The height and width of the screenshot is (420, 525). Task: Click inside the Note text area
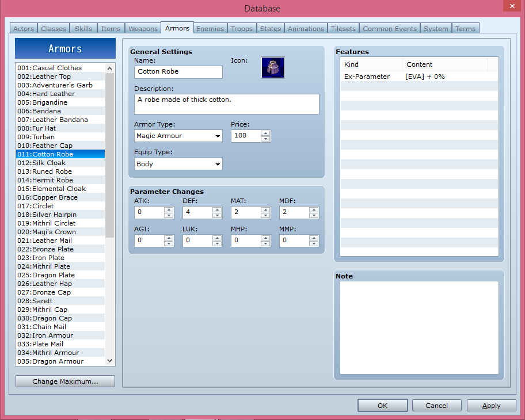tap(419, 327)
